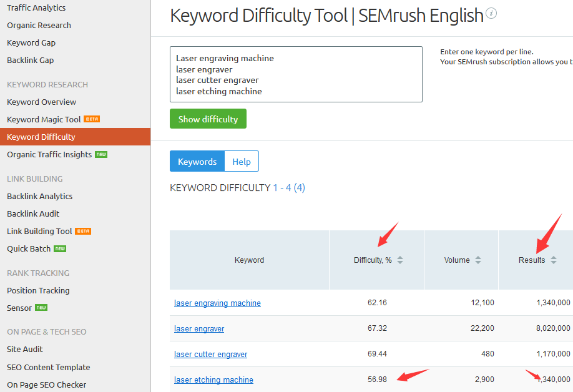Click volume value 480

click(487, 354)
